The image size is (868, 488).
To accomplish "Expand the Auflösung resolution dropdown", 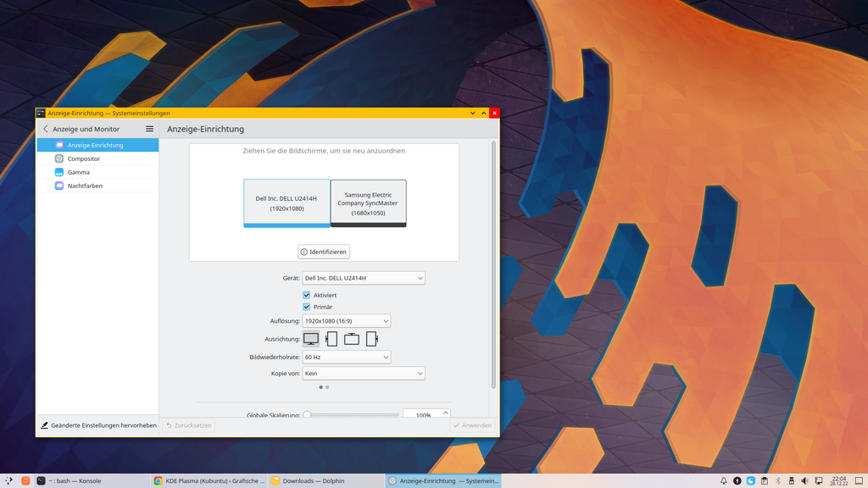I will (346, 321).
